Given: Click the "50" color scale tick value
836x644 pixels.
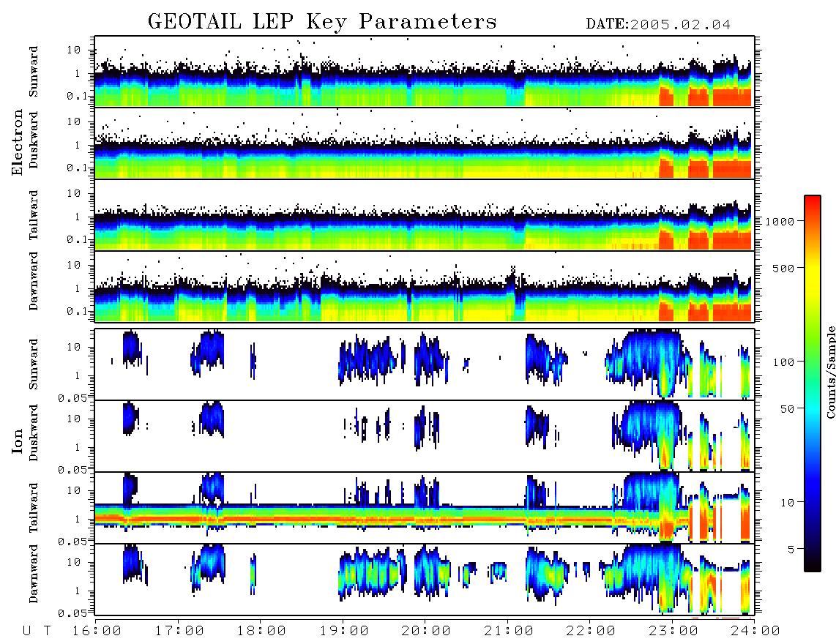Looking at the screenshot, I should pyautogui.click(x=787, y=409).
